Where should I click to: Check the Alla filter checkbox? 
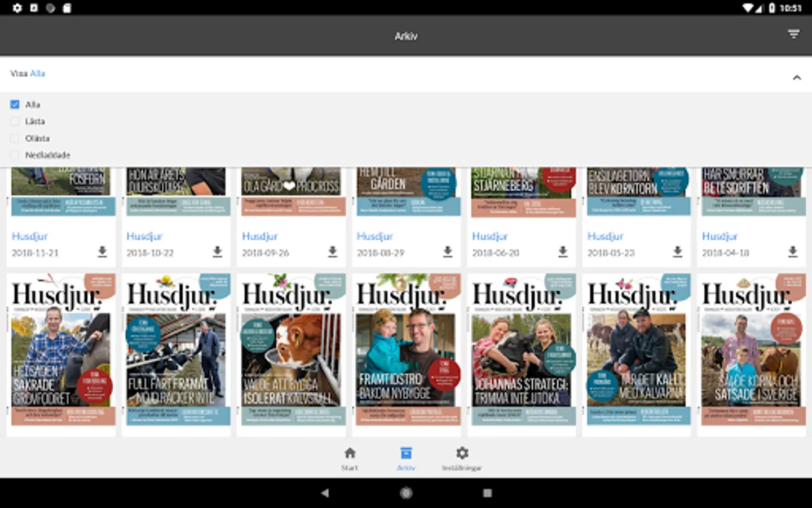point(15,104)
